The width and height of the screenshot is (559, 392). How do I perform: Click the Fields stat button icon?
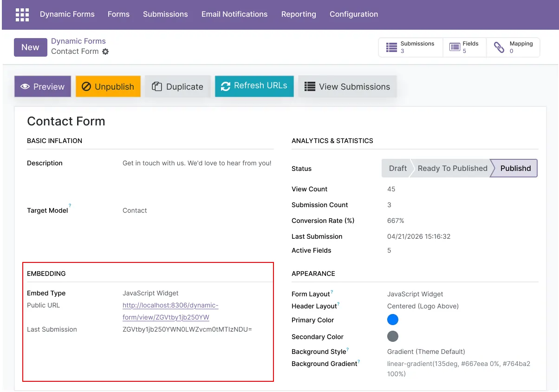pos(454,47)
